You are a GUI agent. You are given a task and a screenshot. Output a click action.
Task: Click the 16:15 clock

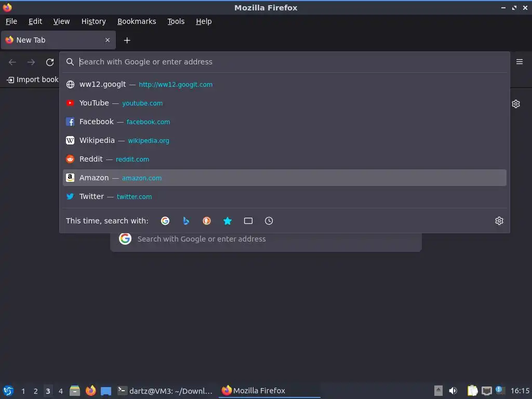520,391
